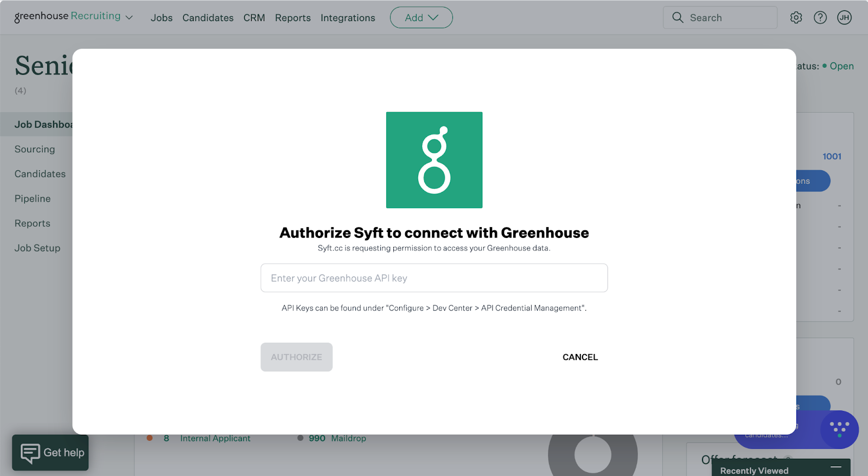Screen dimensions: 868x476
Task: Click the 1001 count link
Action: pos(832,156)
